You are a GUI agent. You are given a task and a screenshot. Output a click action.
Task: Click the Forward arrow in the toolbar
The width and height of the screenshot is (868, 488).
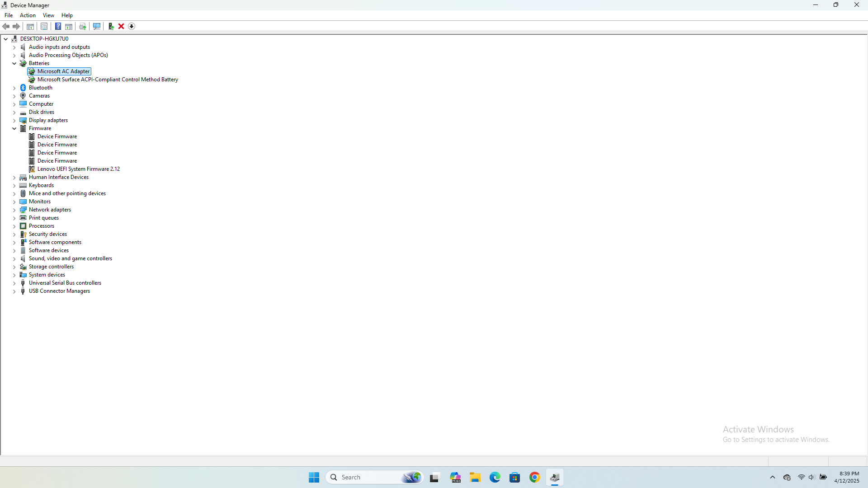16,26
